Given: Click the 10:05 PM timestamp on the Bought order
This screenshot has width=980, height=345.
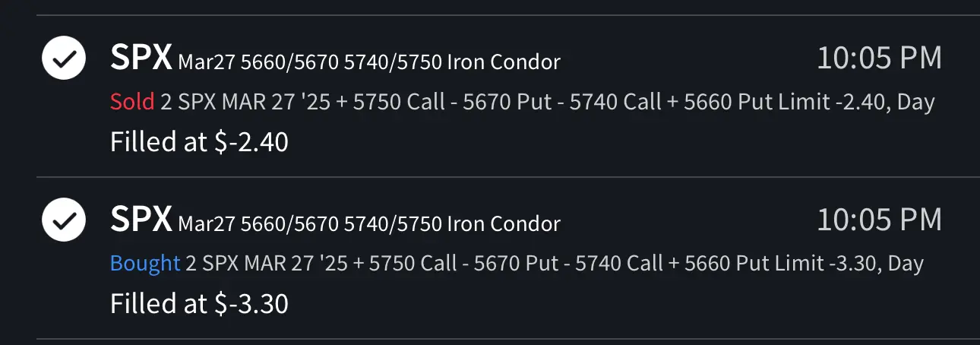Looking at the screenshot, I should (x=879, y=220).
